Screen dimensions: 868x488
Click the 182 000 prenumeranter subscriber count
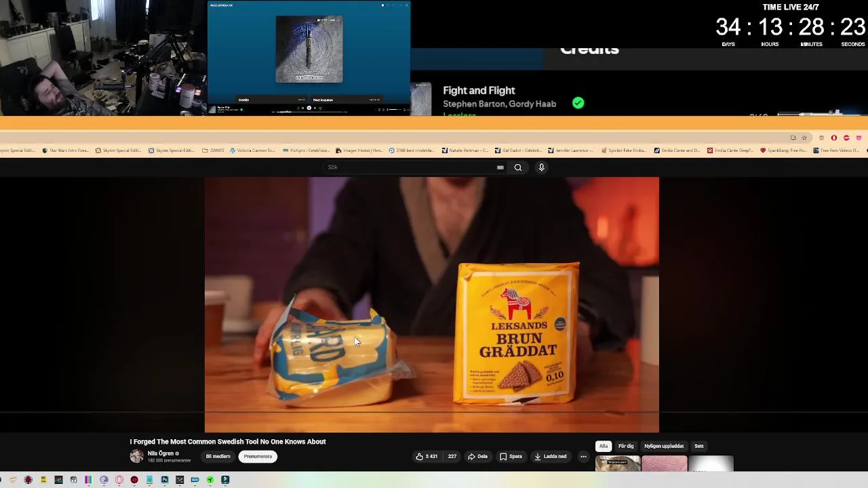pos(170,461)
